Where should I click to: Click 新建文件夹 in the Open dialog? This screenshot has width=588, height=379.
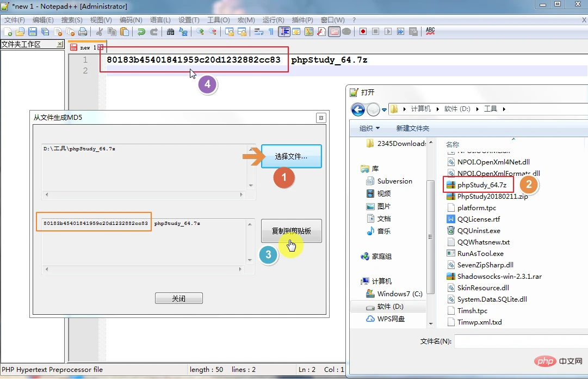point(412,129)
